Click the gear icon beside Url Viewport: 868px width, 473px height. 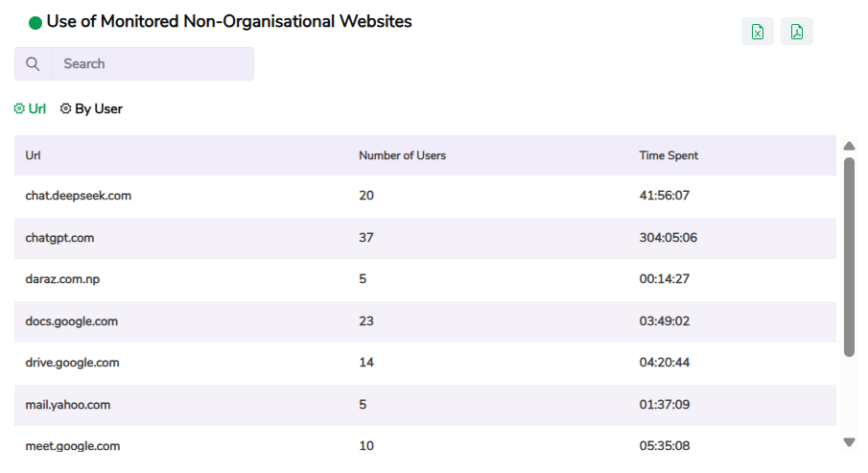point(19,109)
